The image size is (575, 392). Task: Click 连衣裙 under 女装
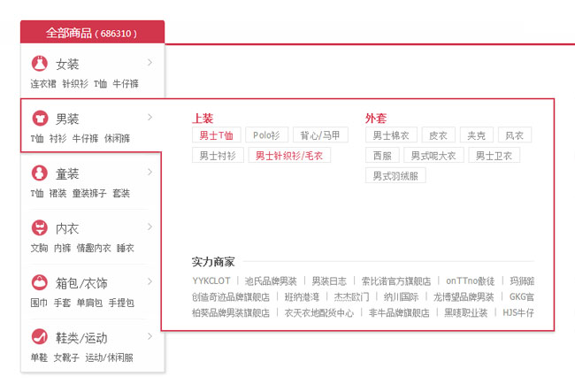pyautogui.click(x=43, y=84)
